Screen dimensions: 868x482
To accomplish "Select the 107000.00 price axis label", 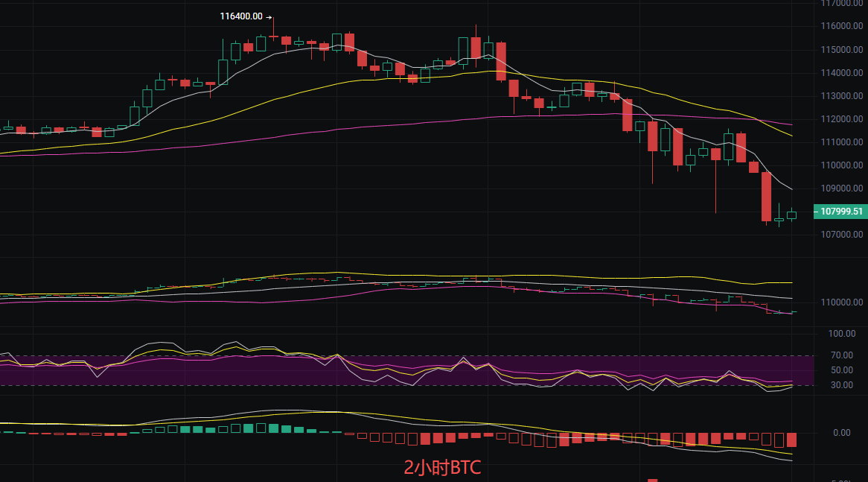I will [842, 235].
